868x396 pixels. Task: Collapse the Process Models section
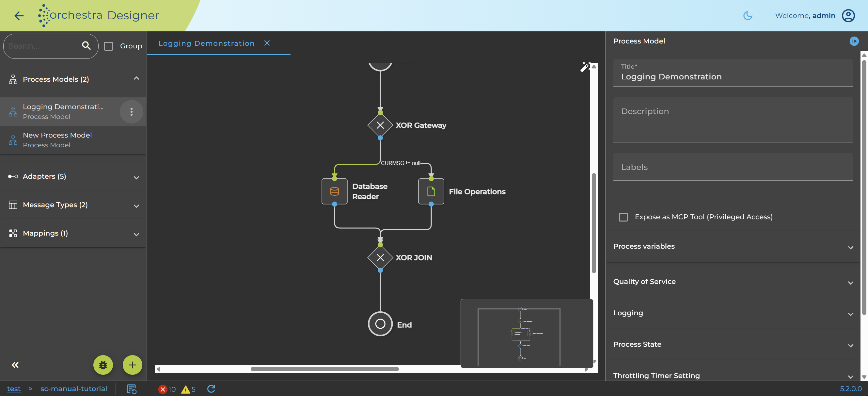(136, 79)
